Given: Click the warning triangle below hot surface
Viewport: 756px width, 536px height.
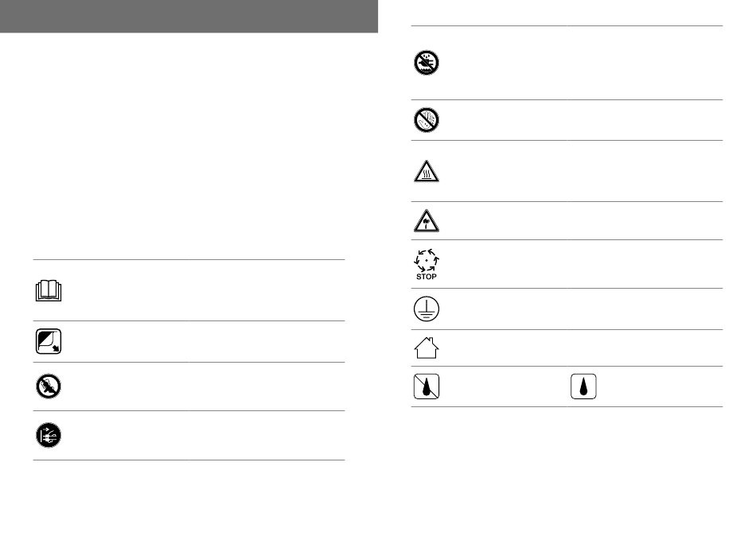Looking at the screenshot, I should click(427, 222).
